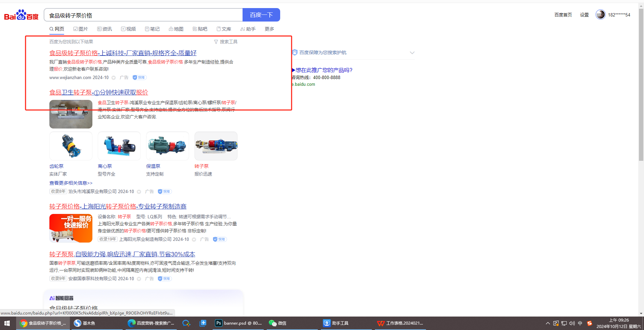This screenshot has height=330, width=644.
Task: Open 搜索工具 filter options
Action: click(226, 42)
